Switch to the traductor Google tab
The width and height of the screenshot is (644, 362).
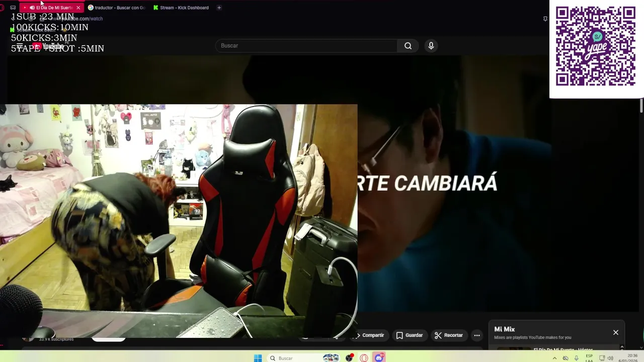(117, 8)
